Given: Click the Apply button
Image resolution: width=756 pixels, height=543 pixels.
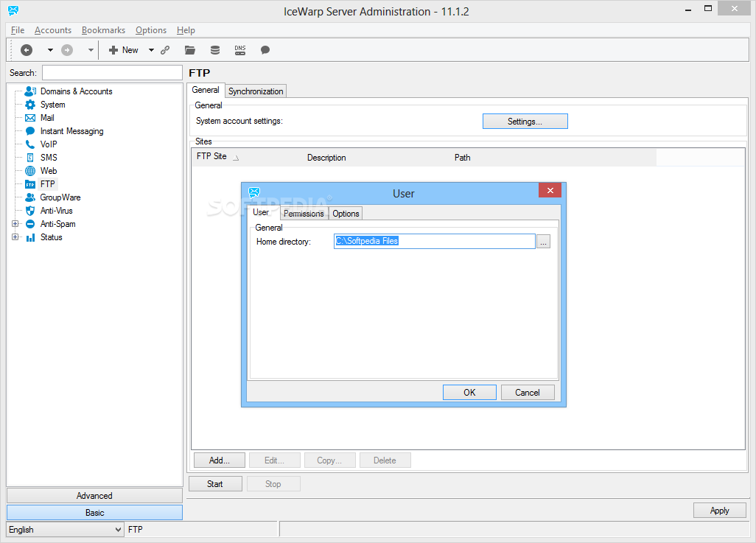Looking at the screenshot, I should point(719,511).
